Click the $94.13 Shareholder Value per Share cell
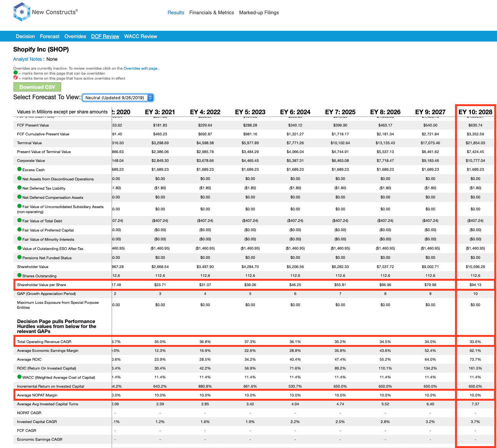The width and height of the screenshot is (497, 448). pos(475,285)
